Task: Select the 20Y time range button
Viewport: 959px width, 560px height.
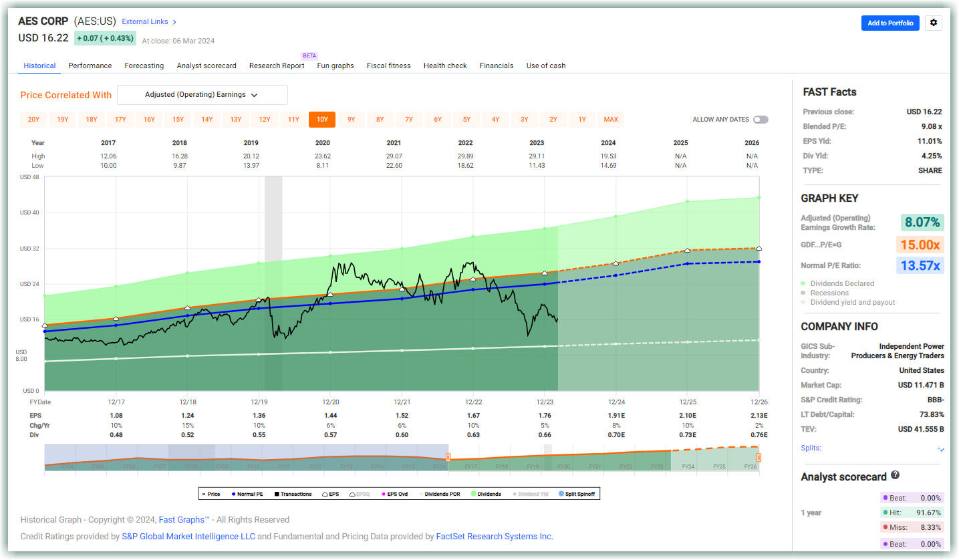Action: tap(33, 120)
